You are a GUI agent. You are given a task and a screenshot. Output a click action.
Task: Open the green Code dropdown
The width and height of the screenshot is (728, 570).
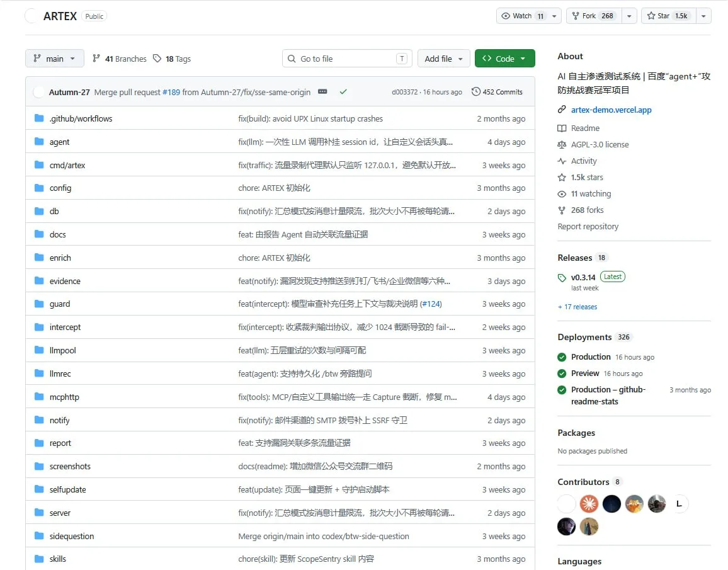pyautogui.click(x=504, y=59)
